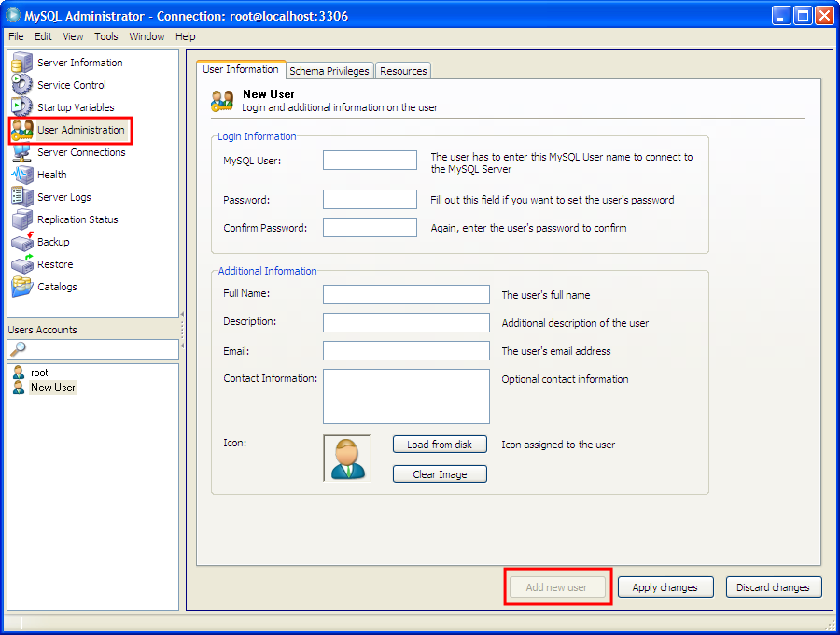
Task: Select Server Logs in the sidebar
Action: (x=64, y=197)
